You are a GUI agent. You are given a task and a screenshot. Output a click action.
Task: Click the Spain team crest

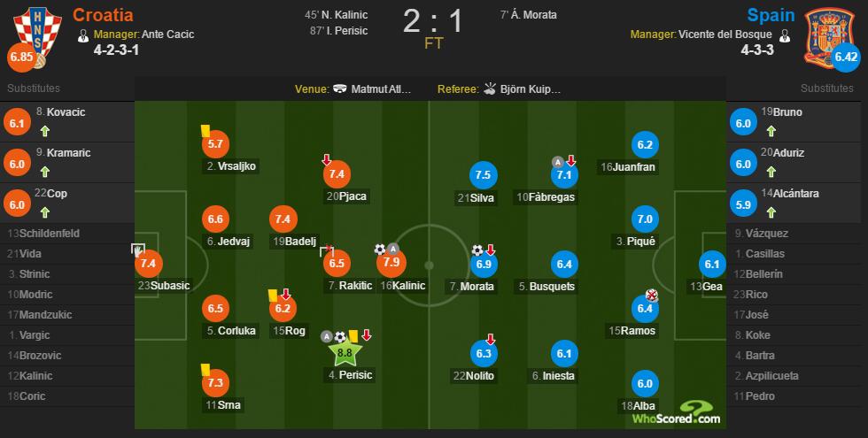click(x=829, y=36)
